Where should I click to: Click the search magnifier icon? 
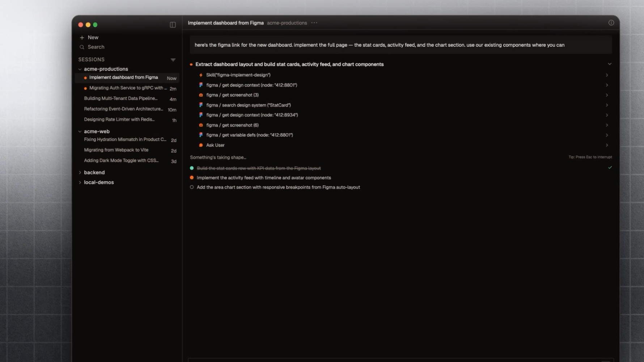pyautogui.click(x=82, y=47)
